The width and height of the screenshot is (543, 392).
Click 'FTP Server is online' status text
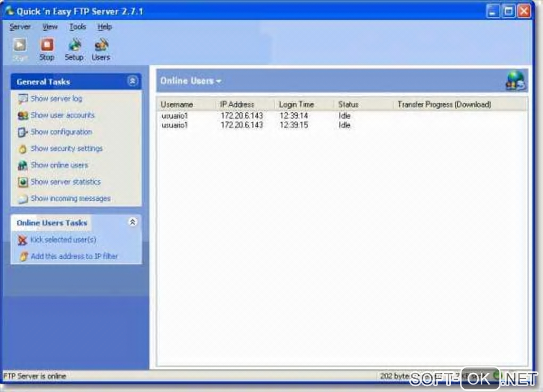click(35, 376)
